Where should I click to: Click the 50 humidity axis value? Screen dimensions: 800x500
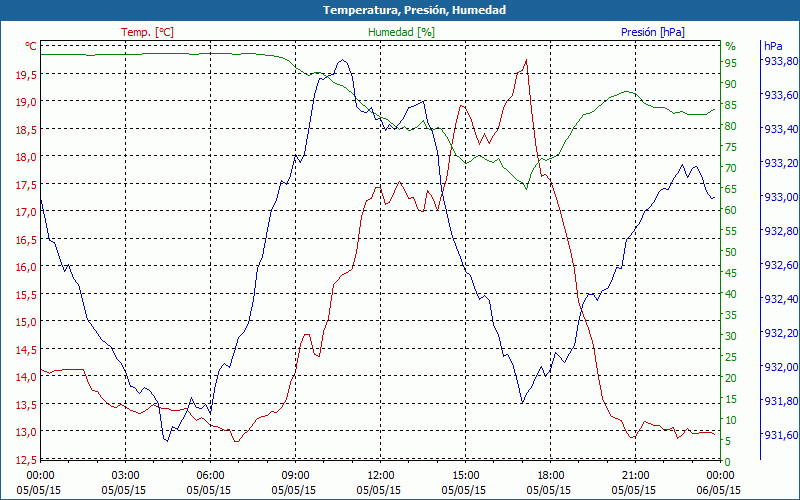point(730,251)
